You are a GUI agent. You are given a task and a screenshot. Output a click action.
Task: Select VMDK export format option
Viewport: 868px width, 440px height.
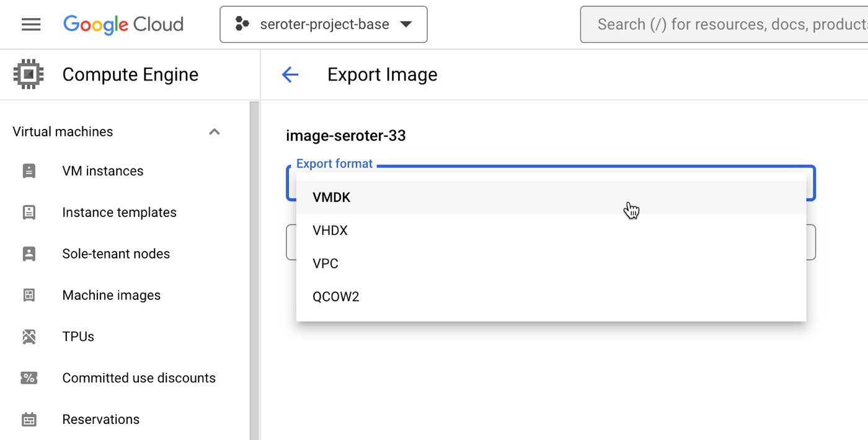click(332, 198)
